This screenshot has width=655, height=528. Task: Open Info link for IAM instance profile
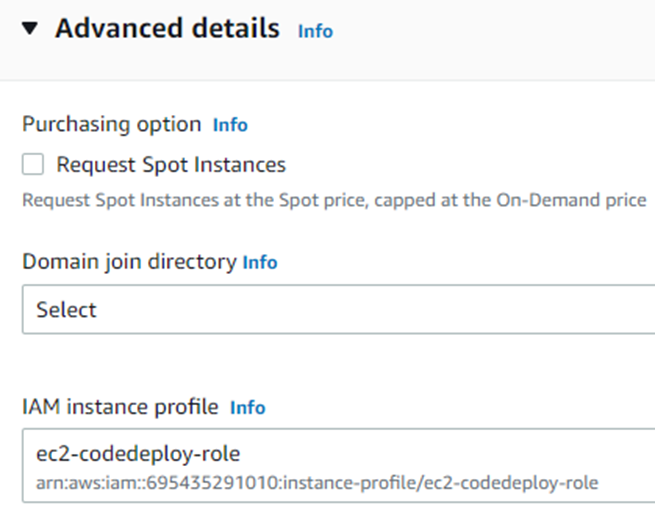248,407
